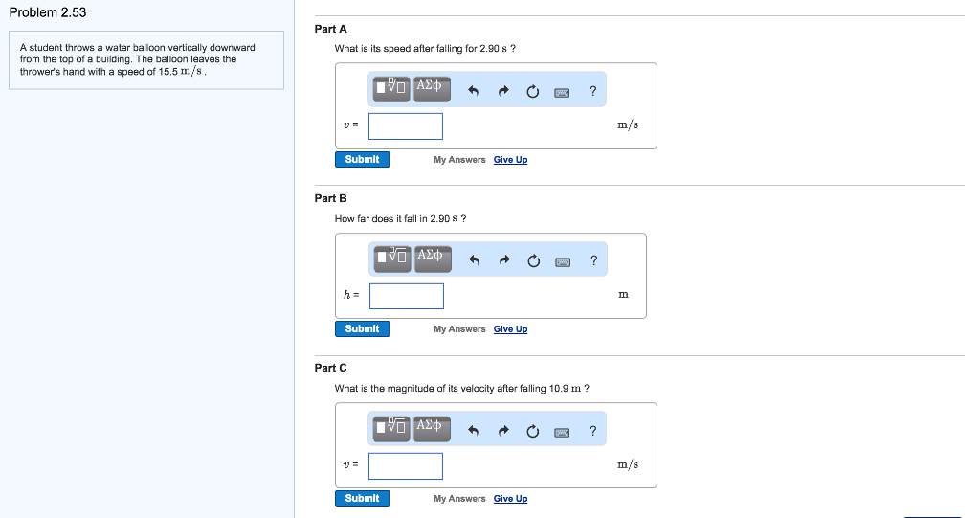This screenshot has width=980, height=518.
Task: Open keyboard shortcuts icon in Part A
Action: click(563, 92)
